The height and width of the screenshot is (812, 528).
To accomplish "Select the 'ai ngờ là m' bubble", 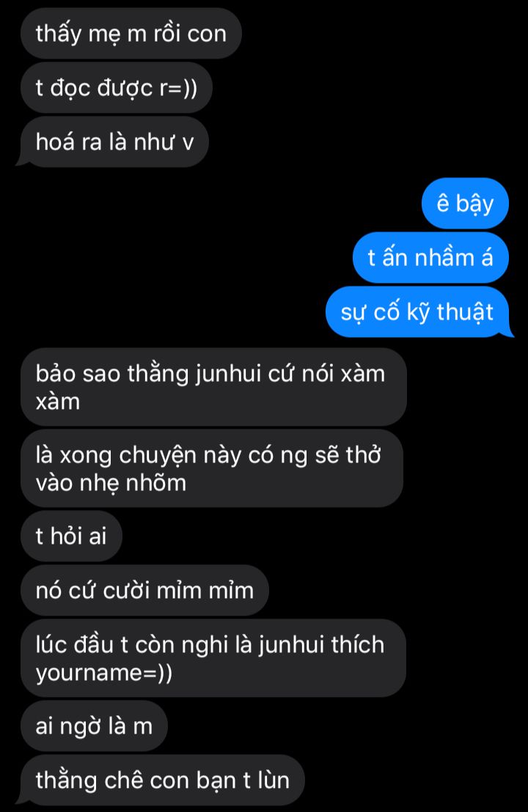I will 94,726.
